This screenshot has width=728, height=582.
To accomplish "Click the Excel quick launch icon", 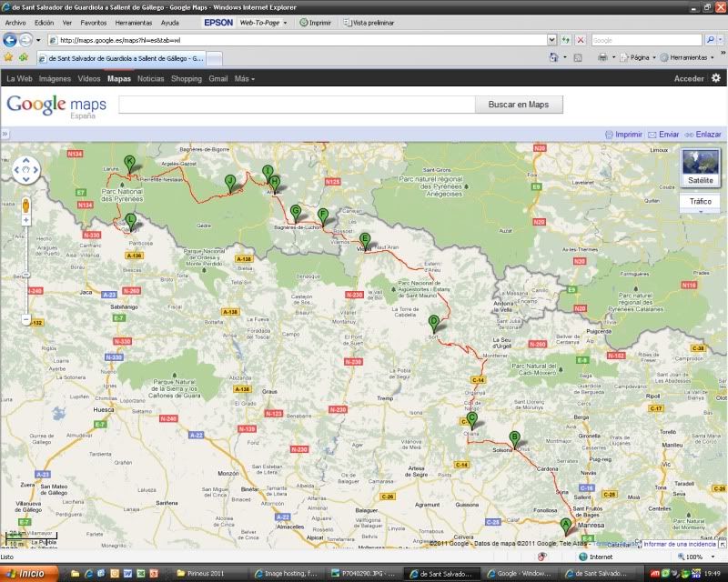I will (141, 574).
